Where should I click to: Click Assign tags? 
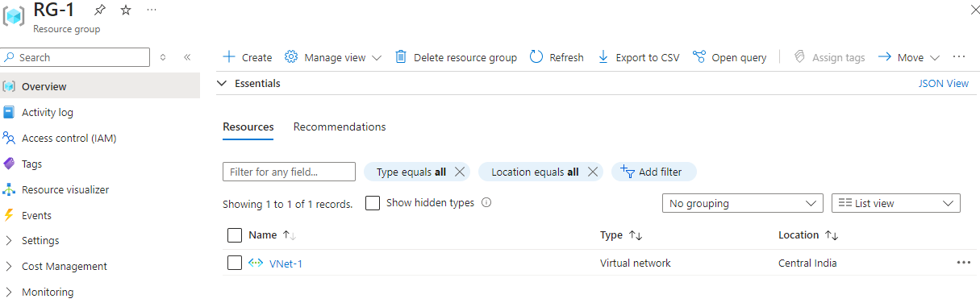pos(829,57)
